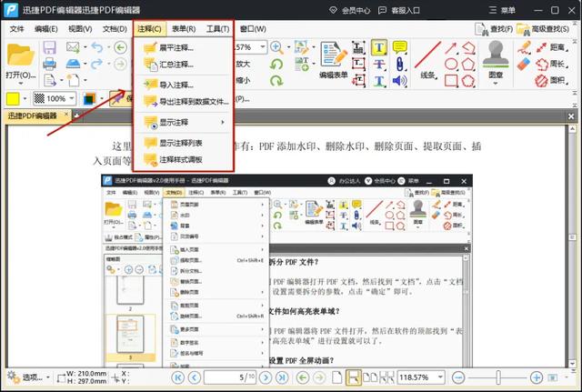This screenshot has width=582, height=392.
Task: Open the 文件 menu
Action: pyautogui.click(x=16, y=28)
